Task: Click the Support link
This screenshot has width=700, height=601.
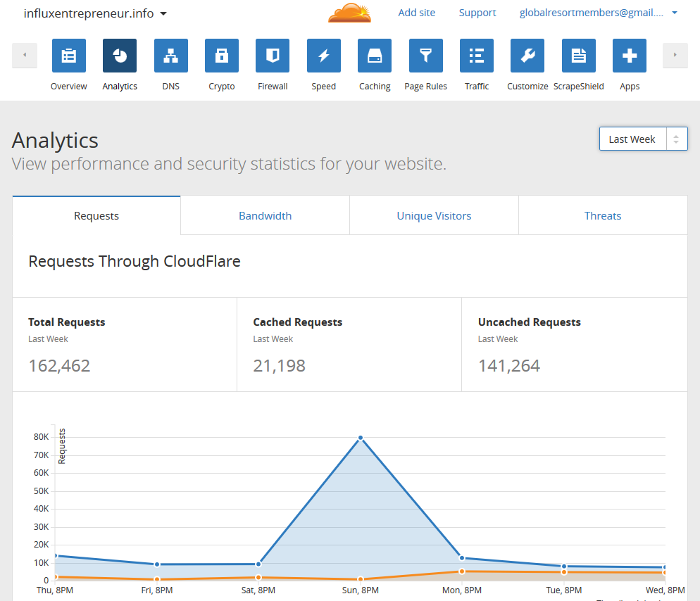Action: click(477, 13)
